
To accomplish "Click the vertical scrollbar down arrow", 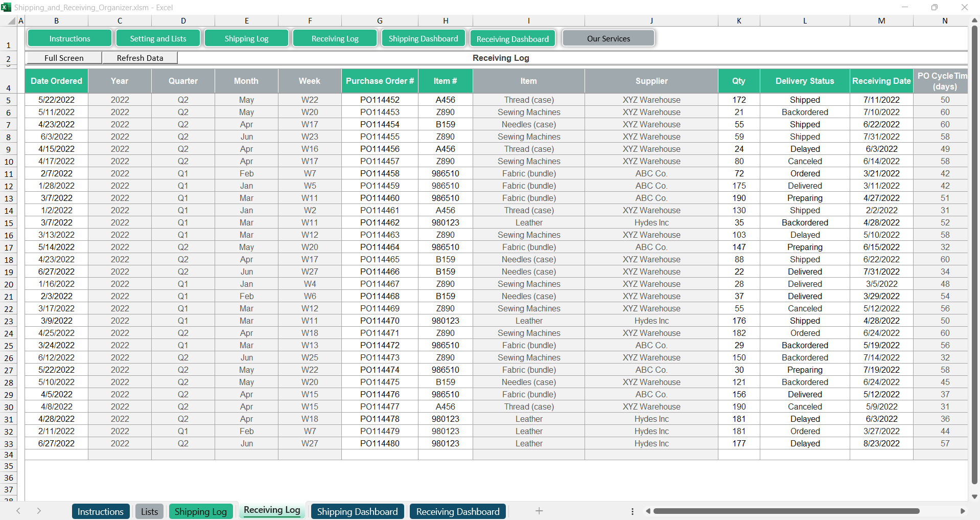I will coord(974,496).
